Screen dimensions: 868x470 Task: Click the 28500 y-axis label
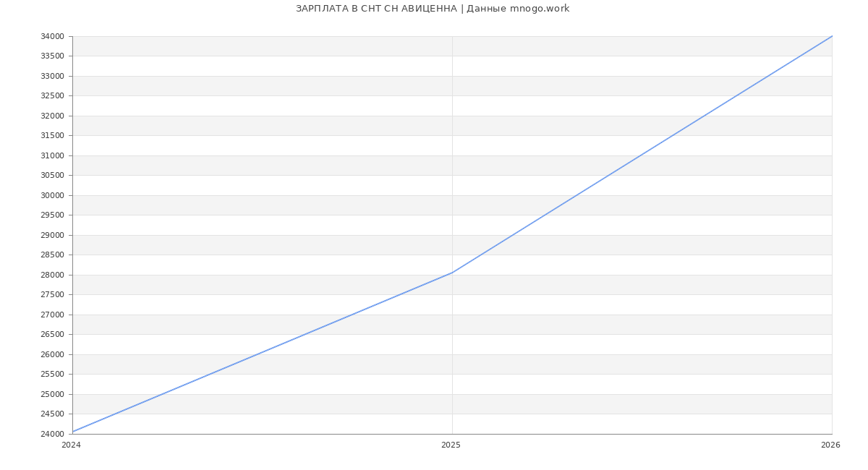(x=52, y=255)
